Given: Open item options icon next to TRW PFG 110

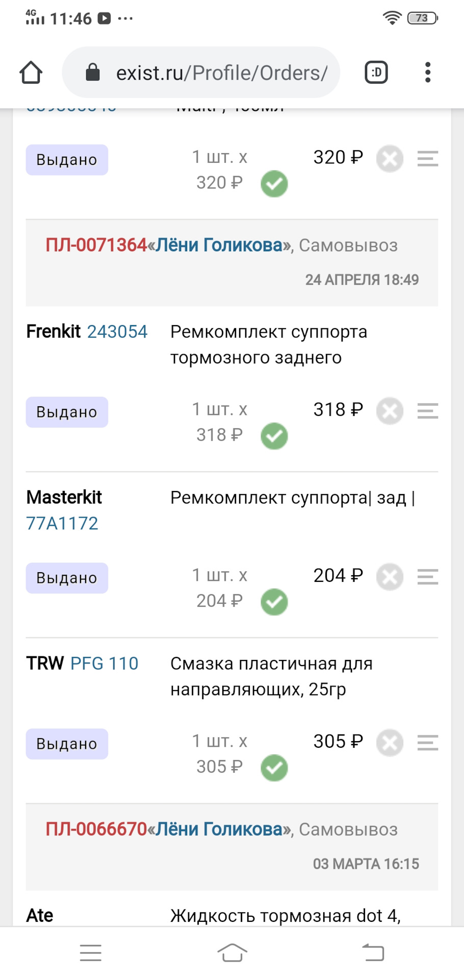Looking at the screenshot, I should coord(427,743).
